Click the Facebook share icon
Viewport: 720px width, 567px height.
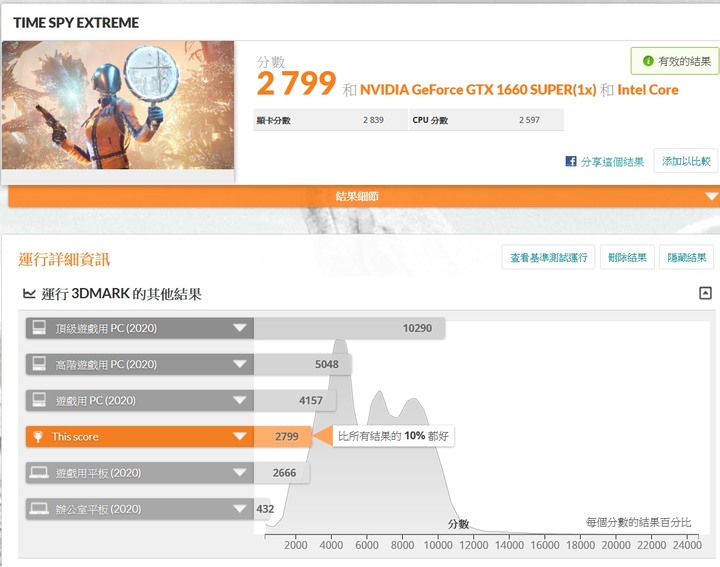pyautogui.click(x=571, y=161)
